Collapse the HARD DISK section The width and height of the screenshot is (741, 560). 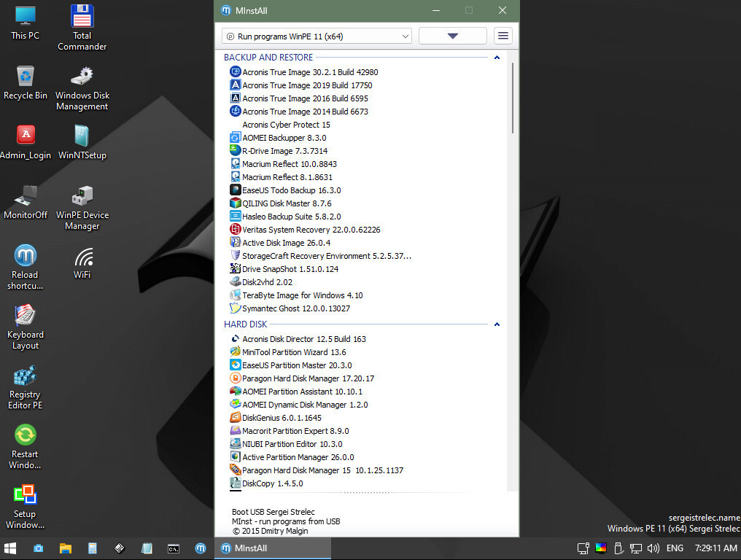click(497, 324)
